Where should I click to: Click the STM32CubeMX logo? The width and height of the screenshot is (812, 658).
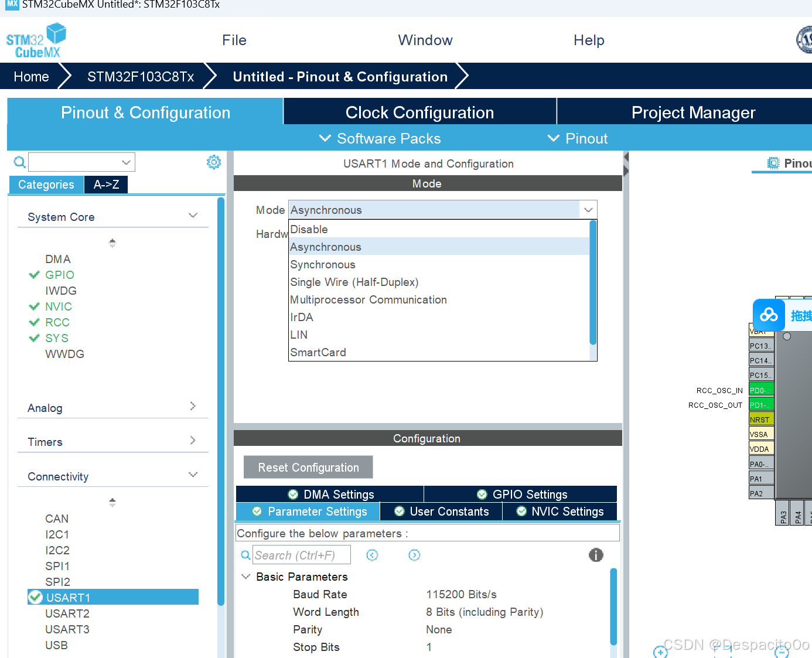click(x=36, y=40)
